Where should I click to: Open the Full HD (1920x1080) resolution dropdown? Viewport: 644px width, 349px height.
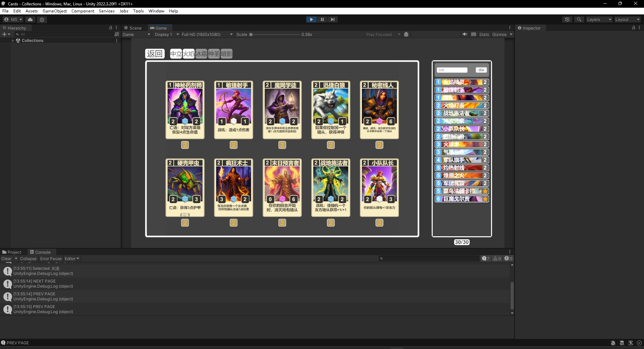coord(206,34)
